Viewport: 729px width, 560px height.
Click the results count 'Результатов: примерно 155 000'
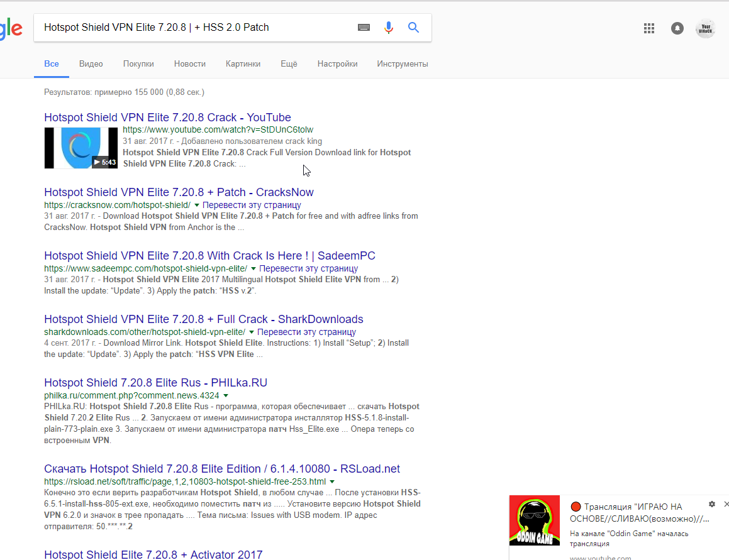pyautogui.click(x=104, y=92)
